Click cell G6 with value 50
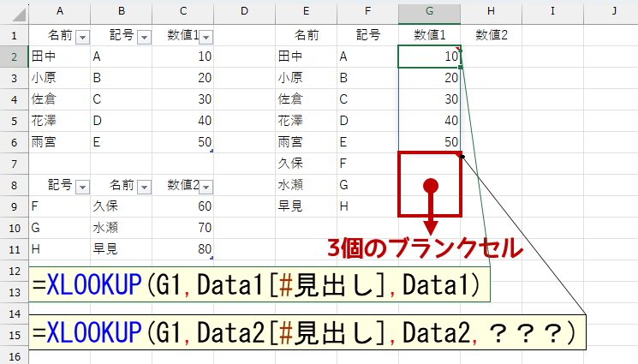The image size is (638, 364). (429, 142)
